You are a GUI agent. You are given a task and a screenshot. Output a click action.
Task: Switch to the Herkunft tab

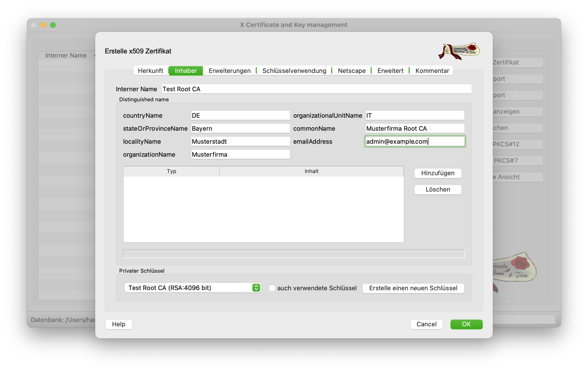[151, 71]
